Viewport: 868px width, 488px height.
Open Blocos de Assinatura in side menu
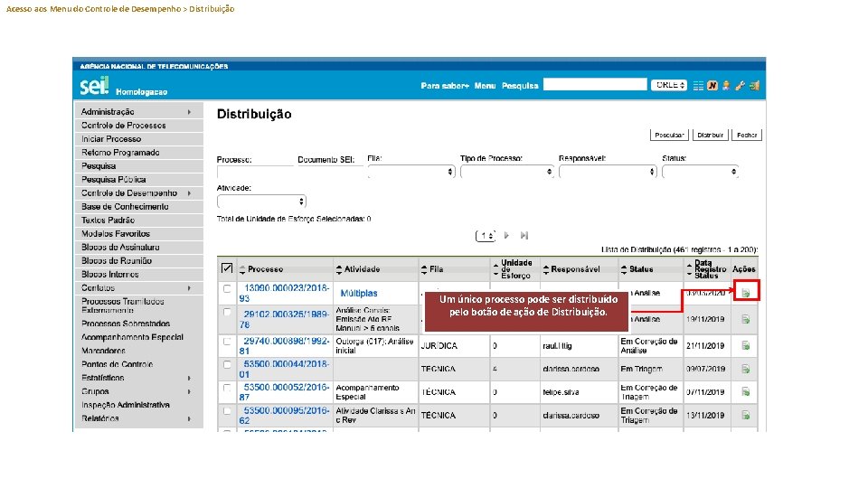pos(138,248)
